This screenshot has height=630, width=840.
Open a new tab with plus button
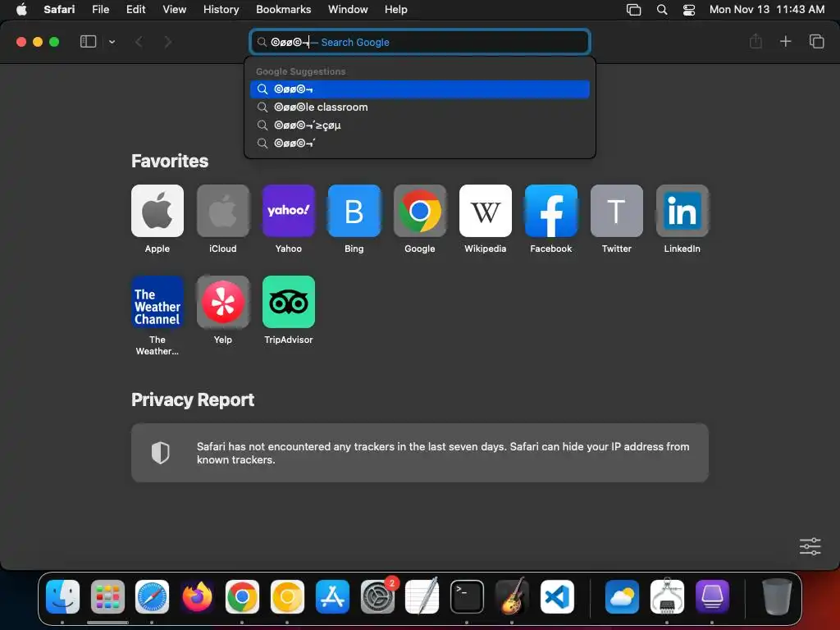pyautogui.click(x=785, y=41)
